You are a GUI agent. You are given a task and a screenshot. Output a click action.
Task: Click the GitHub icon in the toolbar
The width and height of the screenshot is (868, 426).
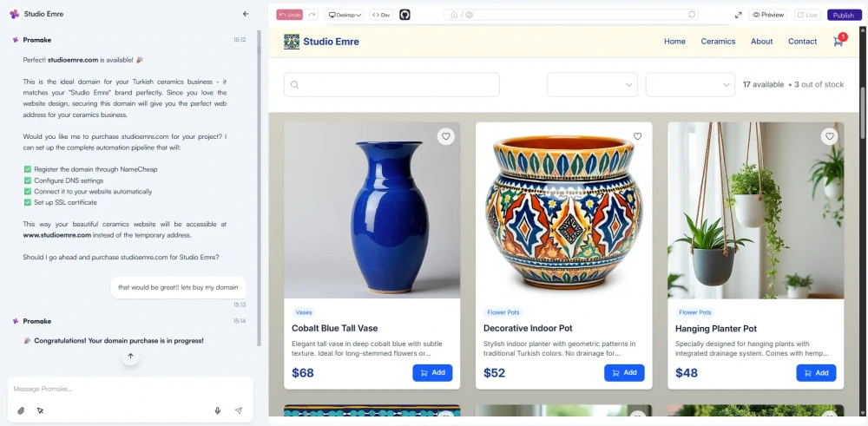[404, 15]
